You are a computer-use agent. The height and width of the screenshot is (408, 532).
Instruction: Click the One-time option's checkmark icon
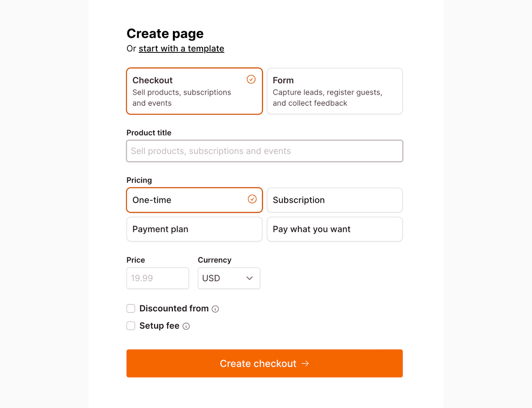tap(252, 199)
